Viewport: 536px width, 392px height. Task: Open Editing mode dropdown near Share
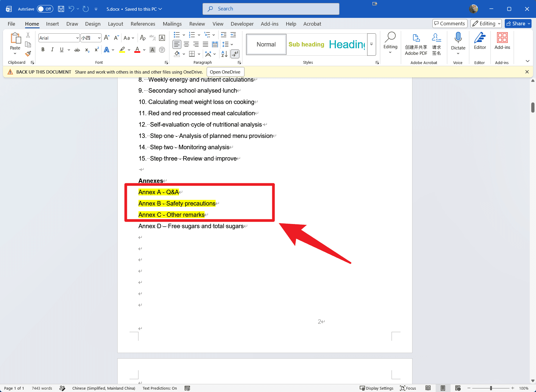486,24
